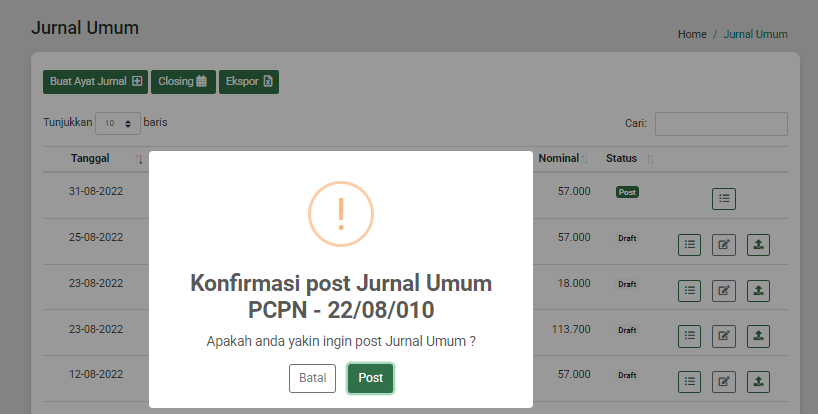
Task: Open the Jurnal Umum breadcrumb link
Action: (755, 34)
